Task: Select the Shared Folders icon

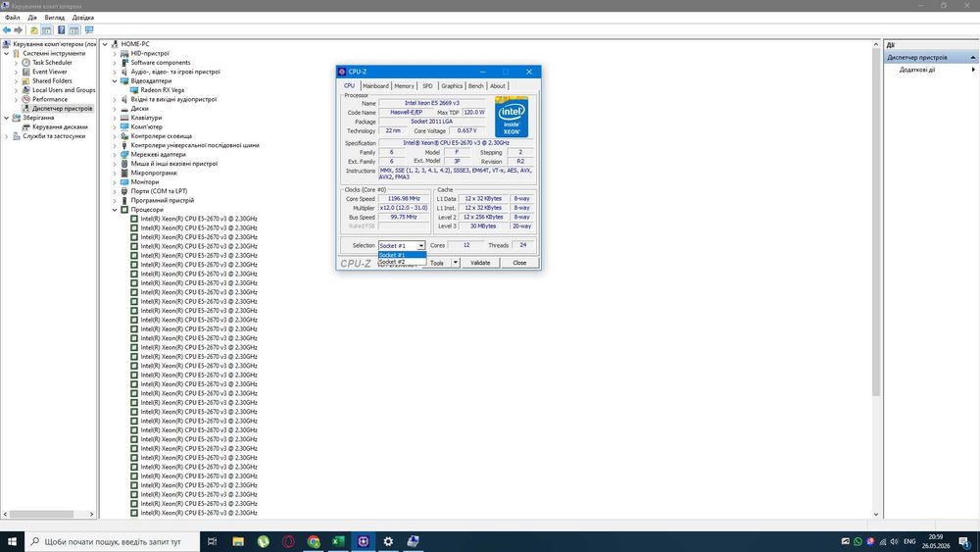Action: tap(25, 80)
